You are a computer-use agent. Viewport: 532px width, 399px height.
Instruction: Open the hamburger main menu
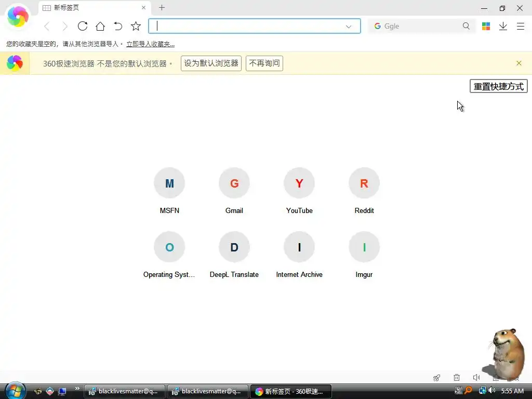(x=521, y=26)
